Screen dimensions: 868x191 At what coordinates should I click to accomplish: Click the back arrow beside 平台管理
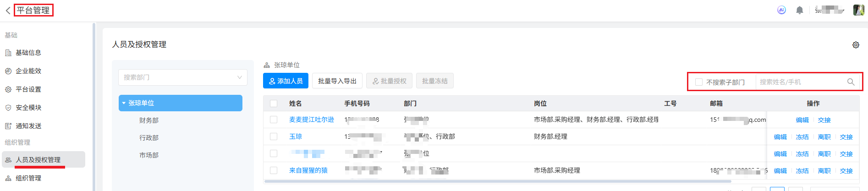8,11
